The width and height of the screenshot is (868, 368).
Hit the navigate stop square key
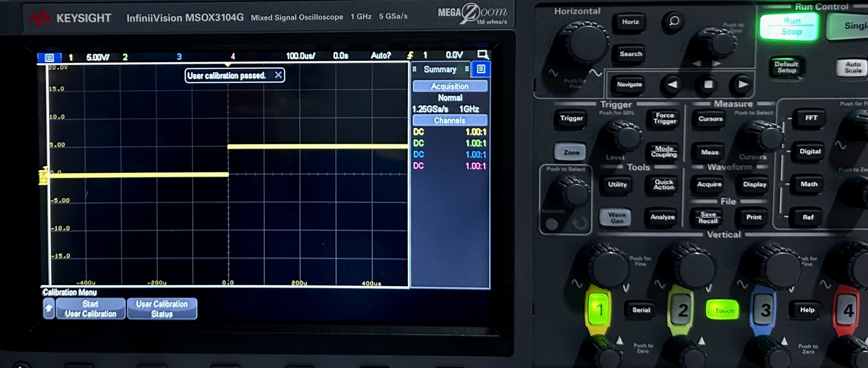pos(708,84)
